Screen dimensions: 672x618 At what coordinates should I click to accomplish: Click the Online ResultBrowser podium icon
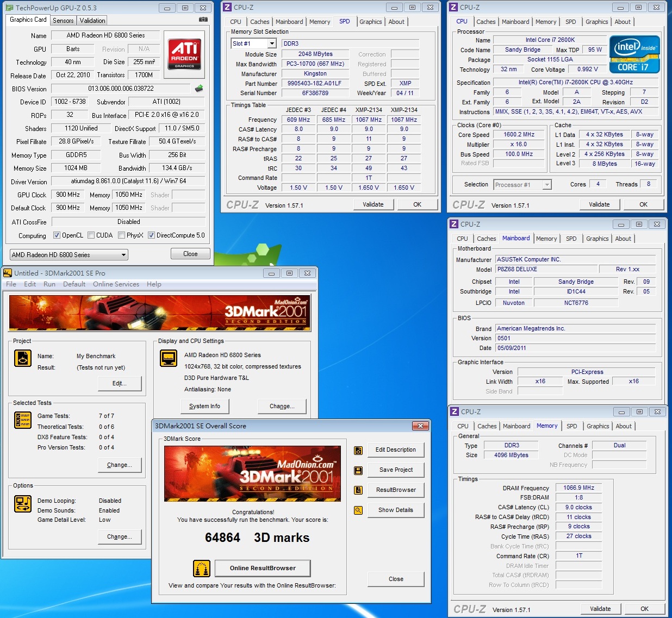202,569
